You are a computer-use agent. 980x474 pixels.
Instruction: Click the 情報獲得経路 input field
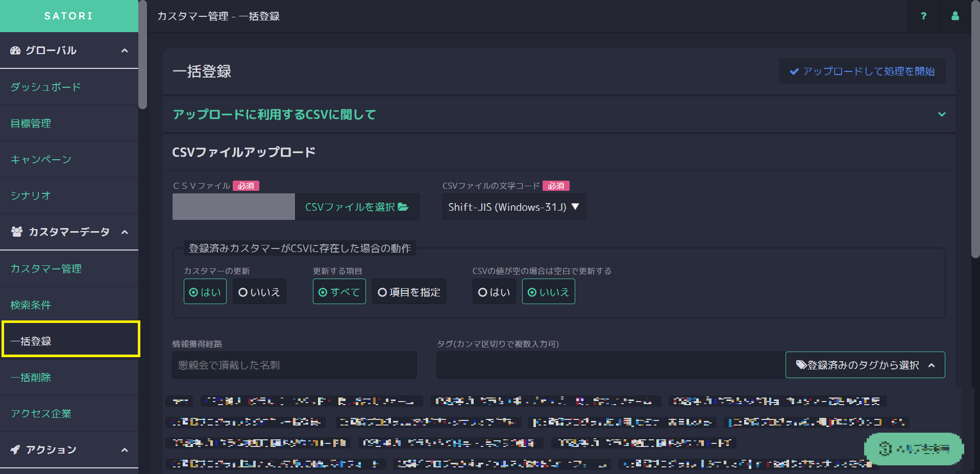coord(295,365)
